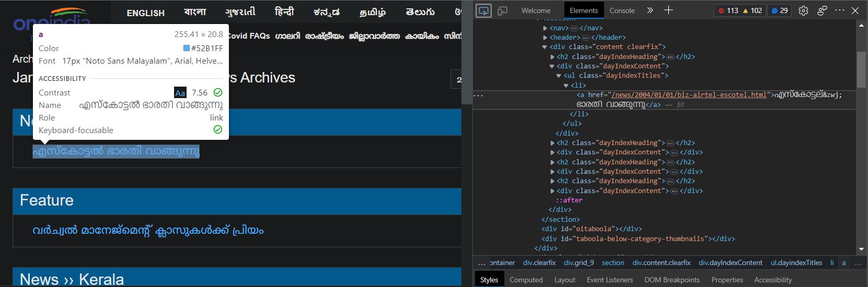
Task: Open the Covid FAQs menu item
Action: 249,36
